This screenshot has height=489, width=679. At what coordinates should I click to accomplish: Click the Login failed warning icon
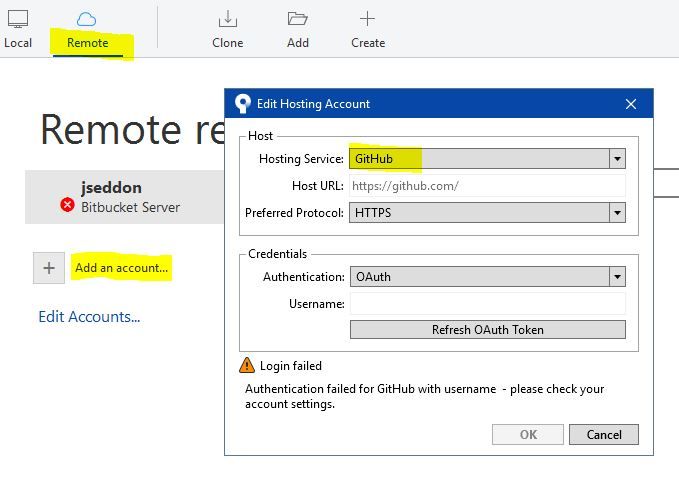pos(247,365)
